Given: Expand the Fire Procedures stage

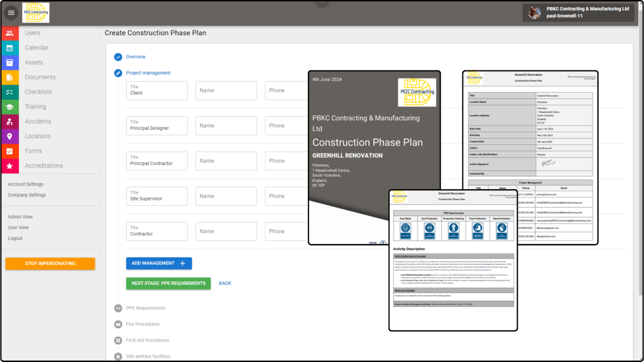Looking at the screenshot, I should tap(142, 324).
